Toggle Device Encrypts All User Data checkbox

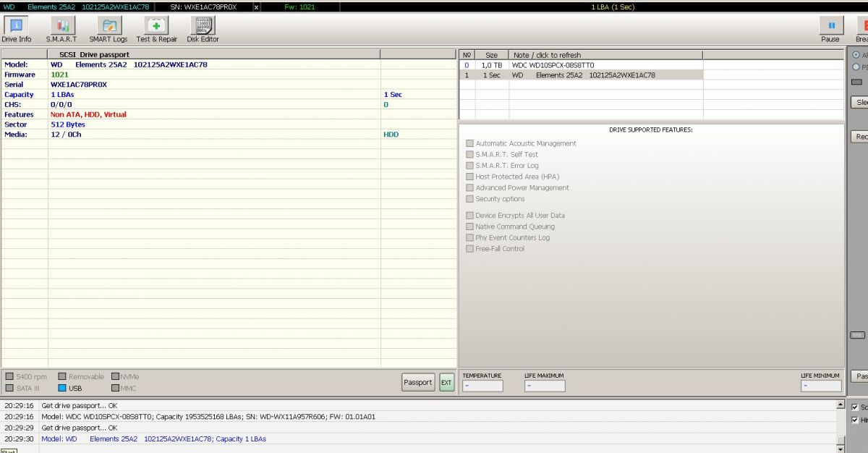tap(470, 216)
